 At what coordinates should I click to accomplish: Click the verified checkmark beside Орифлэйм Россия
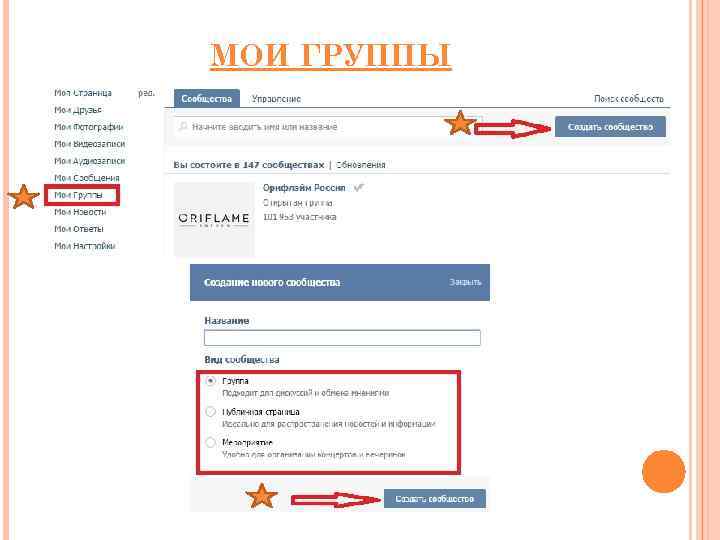pyautogui.click(x=359, y=187)
